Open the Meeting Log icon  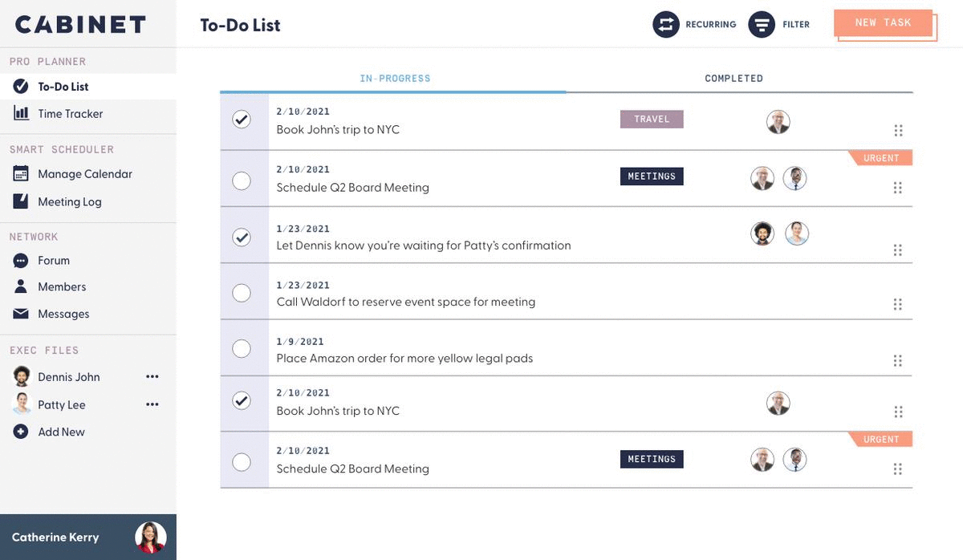click(x=22, y=201)
